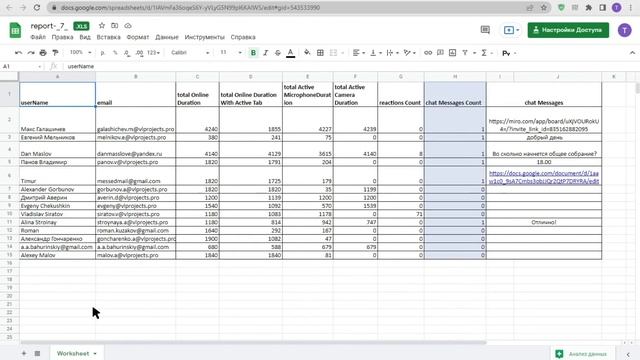Select the Paint format tool
The width and height of the screenshot is (640, 360).
click(x=55, y=53)
